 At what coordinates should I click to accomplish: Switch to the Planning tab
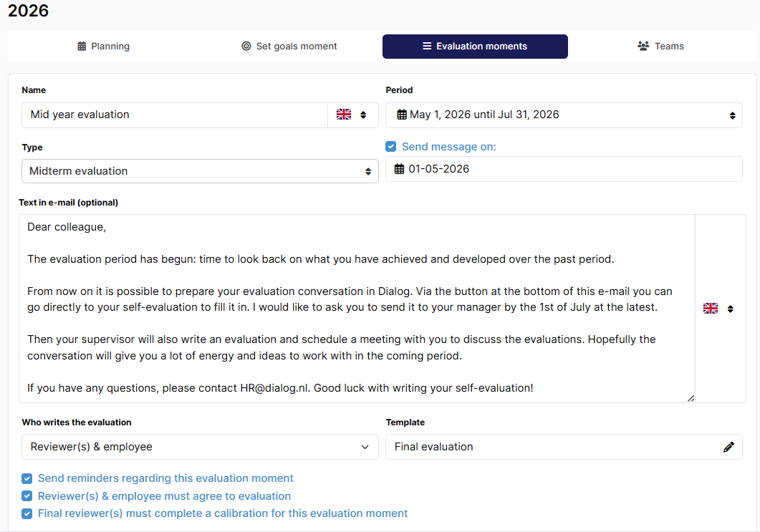tap(104, 47)
